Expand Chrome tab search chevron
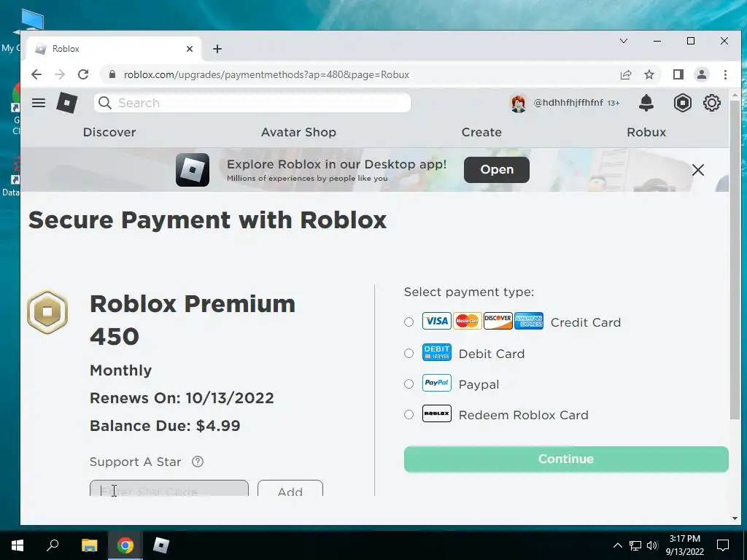747x560 pixels. (x=624, y=41)
